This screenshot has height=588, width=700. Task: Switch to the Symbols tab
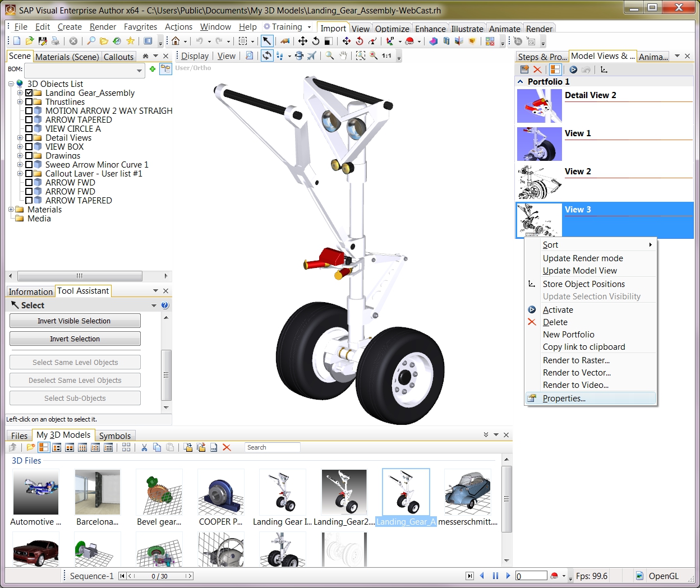point(115,436)
